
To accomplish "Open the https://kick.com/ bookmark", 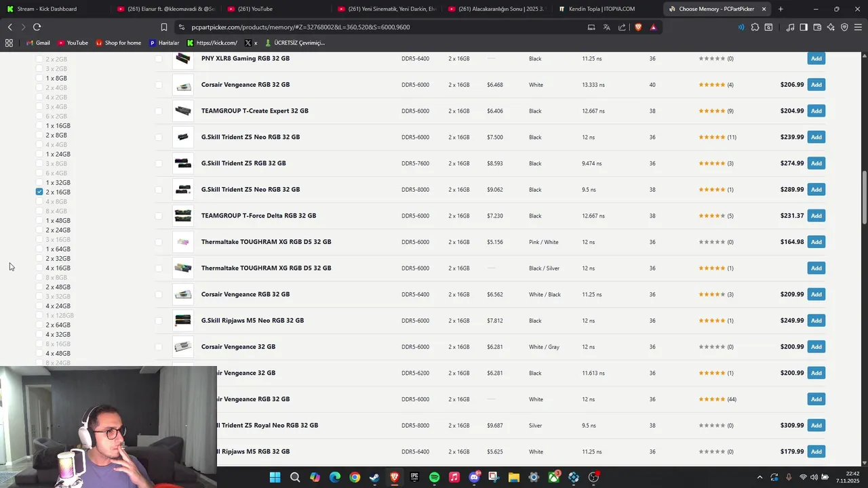I will pos(212,43).
